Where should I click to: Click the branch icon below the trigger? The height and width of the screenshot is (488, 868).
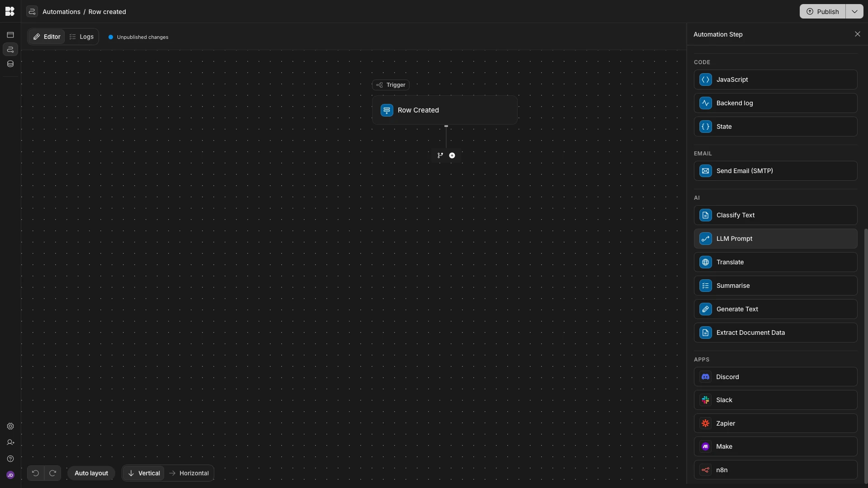click(440, 155)
